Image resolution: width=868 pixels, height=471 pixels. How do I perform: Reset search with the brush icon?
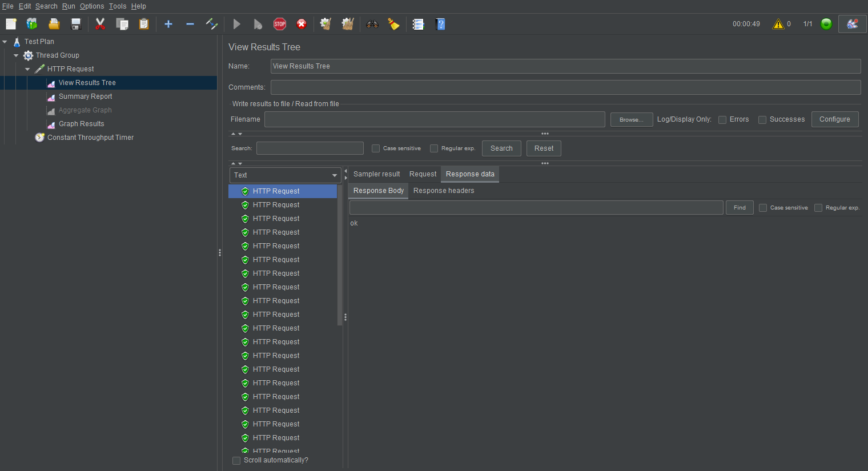[394, 24]
